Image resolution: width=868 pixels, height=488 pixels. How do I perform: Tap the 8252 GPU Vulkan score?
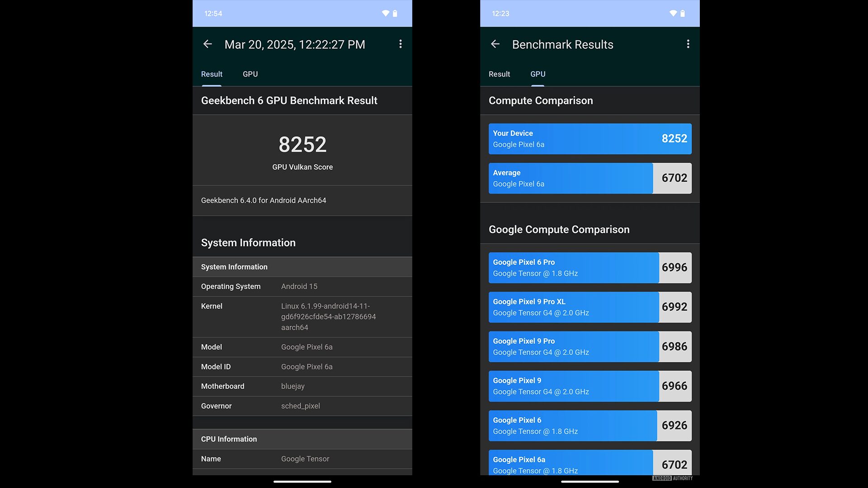pyautogui.click(x=302, y=145)
